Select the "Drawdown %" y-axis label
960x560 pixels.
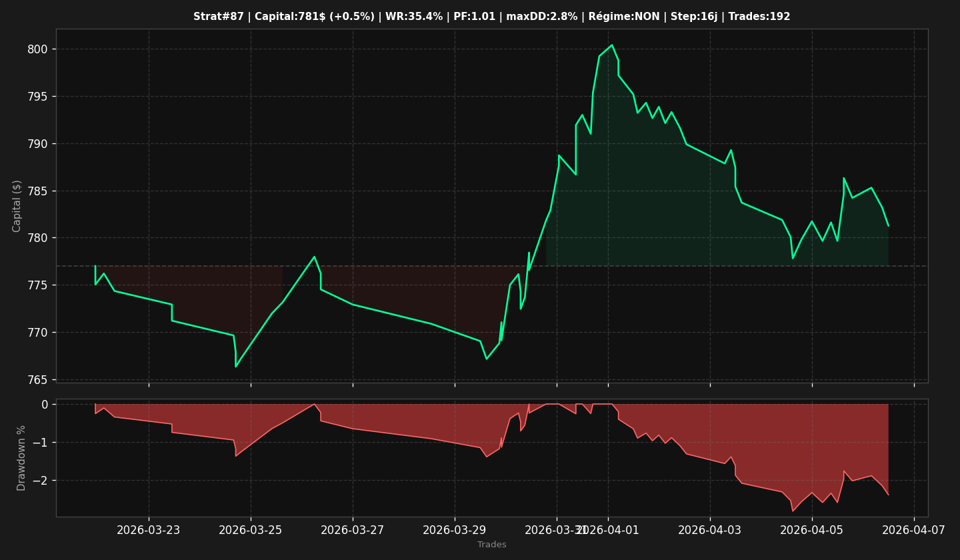(21, 458)
